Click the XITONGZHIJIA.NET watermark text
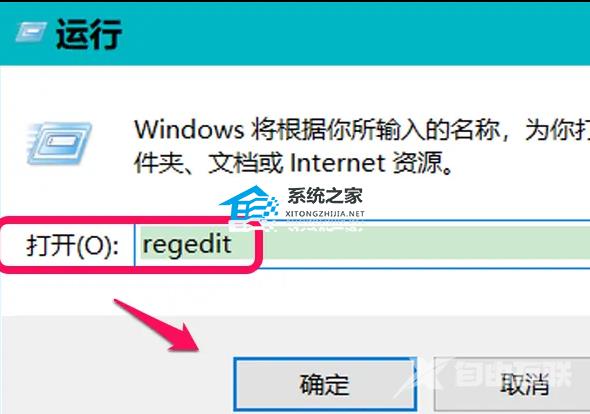 (x=325, y=214)
